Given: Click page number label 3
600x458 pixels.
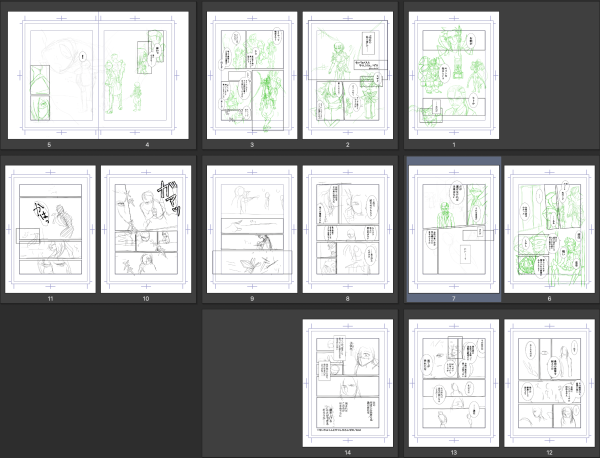Looking at the screenshot, I should (252, 145).
